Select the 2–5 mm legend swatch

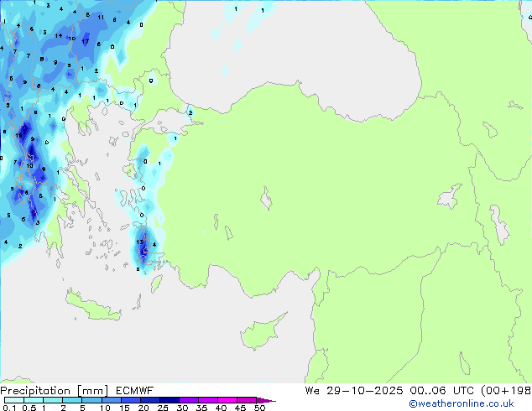click(72, 400)
